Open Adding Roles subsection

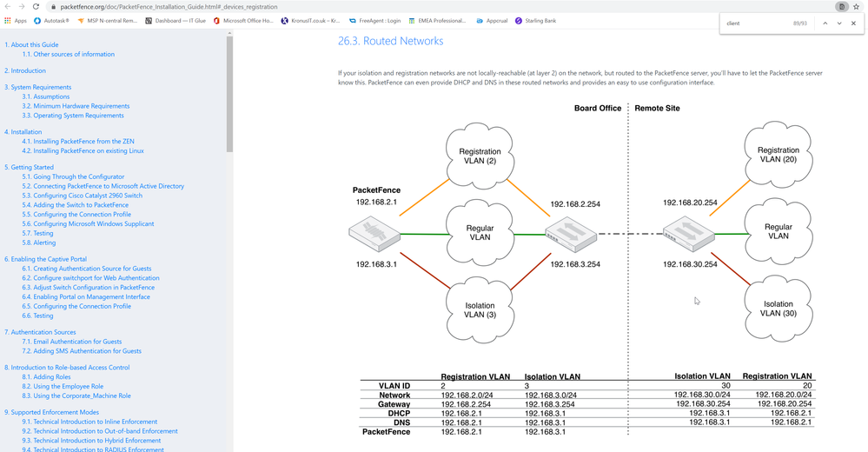[x=47, y=377]
